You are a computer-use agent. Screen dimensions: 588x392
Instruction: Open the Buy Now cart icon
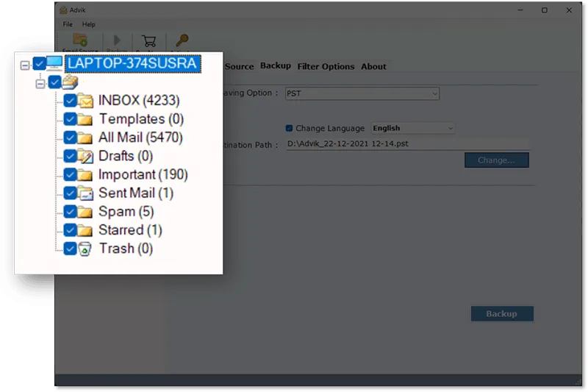point(149,40)
